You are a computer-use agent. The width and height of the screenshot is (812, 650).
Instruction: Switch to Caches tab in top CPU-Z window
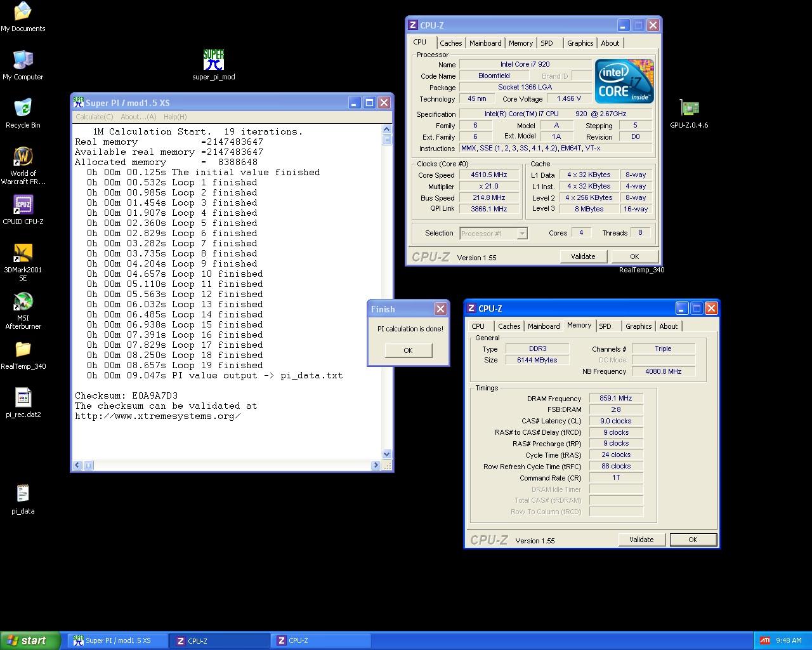(x=450, y=43)
